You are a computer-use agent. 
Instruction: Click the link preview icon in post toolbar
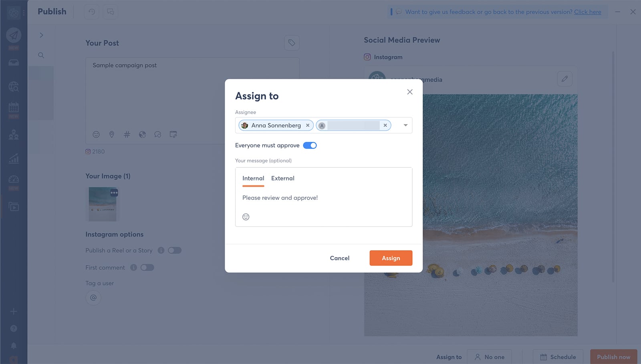(173, 135)
